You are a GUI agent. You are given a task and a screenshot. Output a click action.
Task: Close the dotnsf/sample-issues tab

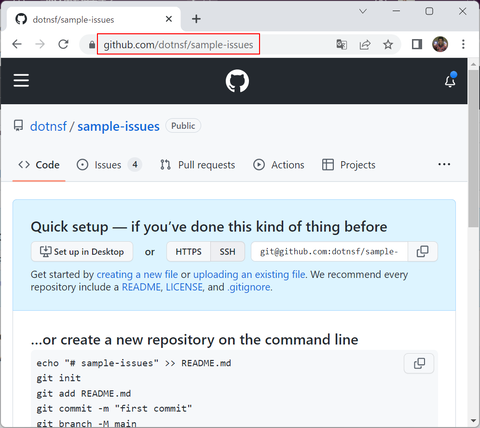point(169,19)
